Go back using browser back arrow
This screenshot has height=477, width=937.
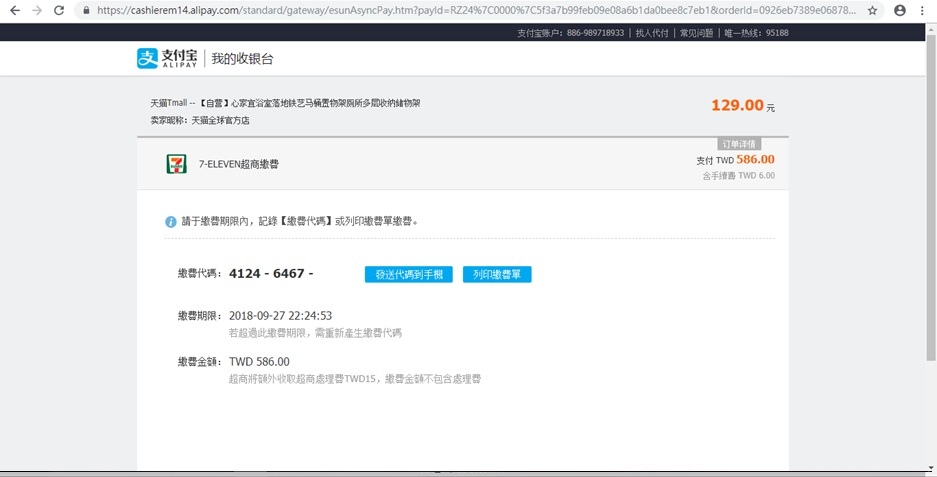point(15,10)
